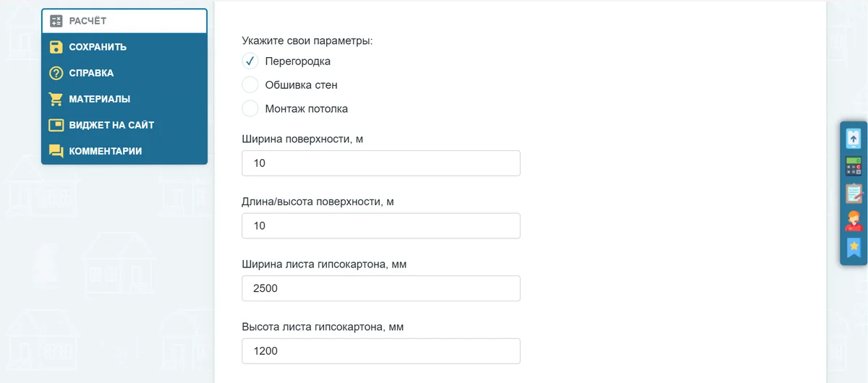868x383 pixels.
Task: Click the Ширина листа гипсокартона input
Action: coord(380,288)
